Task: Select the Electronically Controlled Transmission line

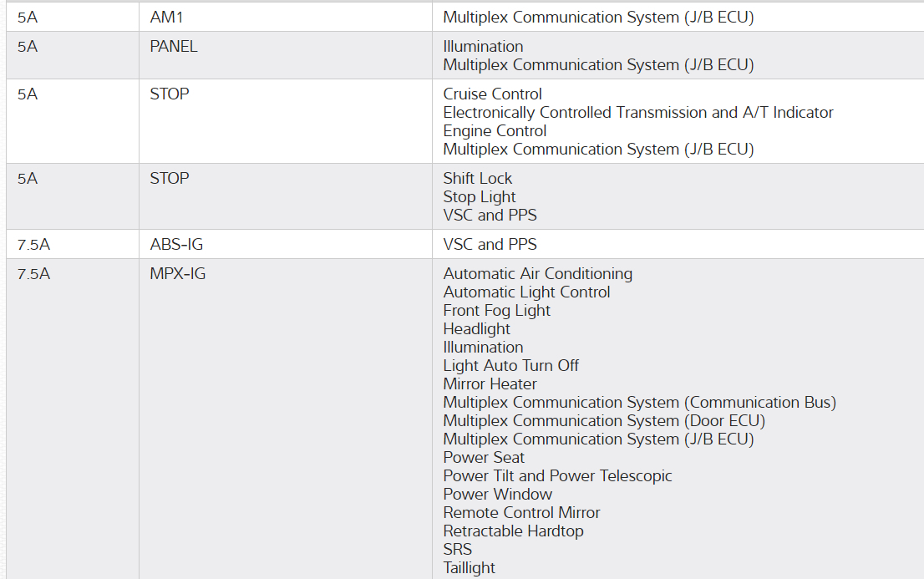Action: [637, 112]
